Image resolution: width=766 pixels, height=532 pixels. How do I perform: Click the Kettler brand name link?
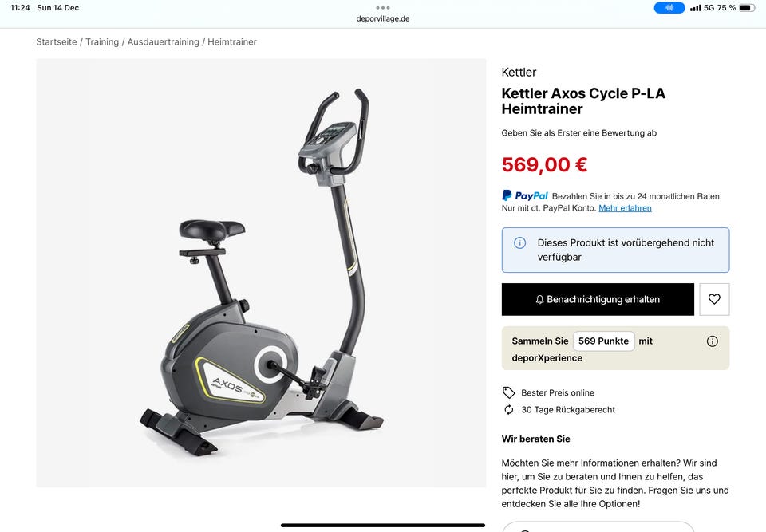tap(519, 73)
